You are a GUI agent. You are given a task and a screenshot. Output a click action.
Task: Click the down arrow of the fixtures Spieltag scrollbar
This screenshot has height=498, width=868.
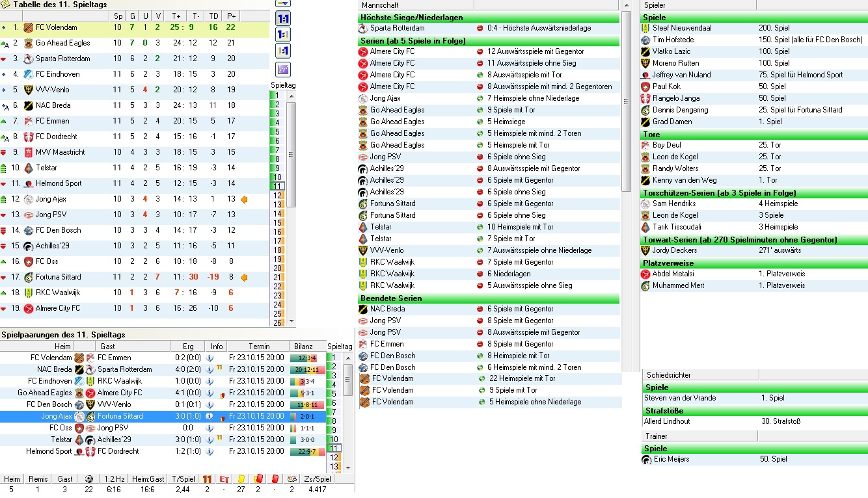pos(348,467)
